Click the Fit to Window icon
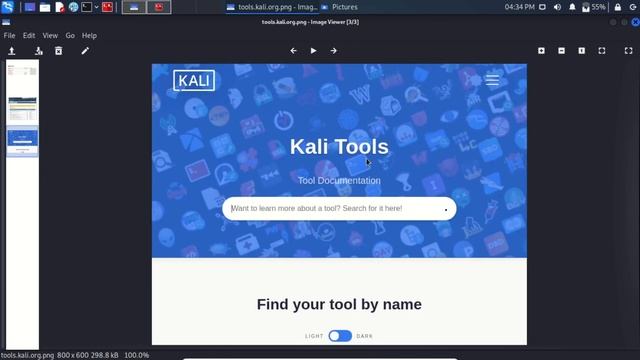 point(602,51)
